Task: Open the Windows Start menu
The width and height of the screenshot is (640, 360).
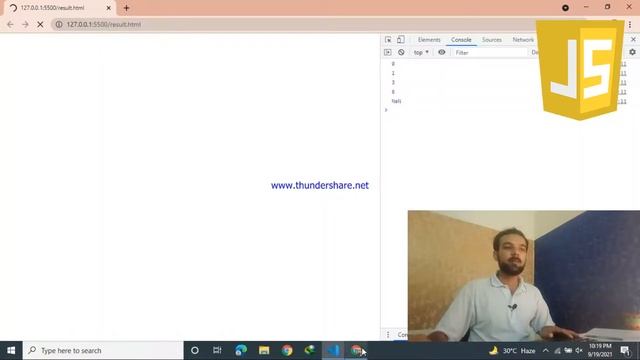Action: point(11,351)
